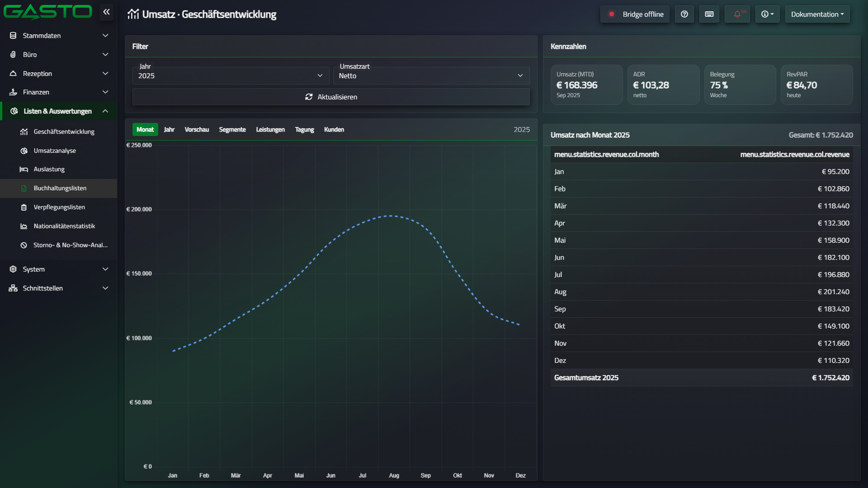Collapse the sidebar with double-chevron icon
Viewport: 868px width, 488px height.
point(106,12)
